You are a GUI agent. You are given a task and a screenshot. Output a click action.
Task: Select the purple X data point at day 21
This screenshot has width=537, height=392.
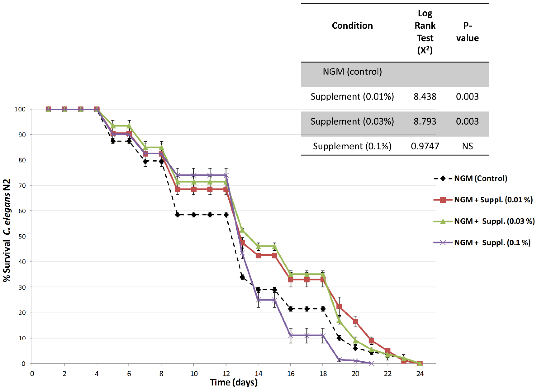pyautogui.click(x=371, y=363)
